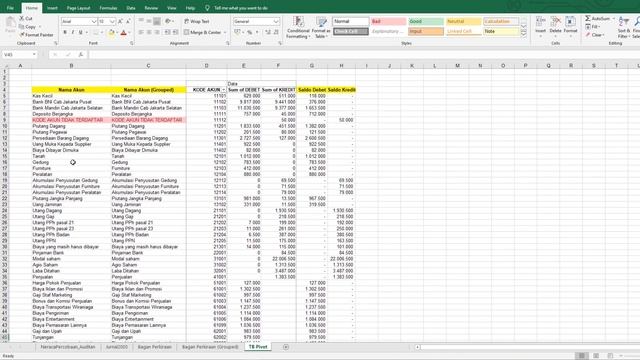
Task: Click the Increase Indent icon
Action: point(176,32)
